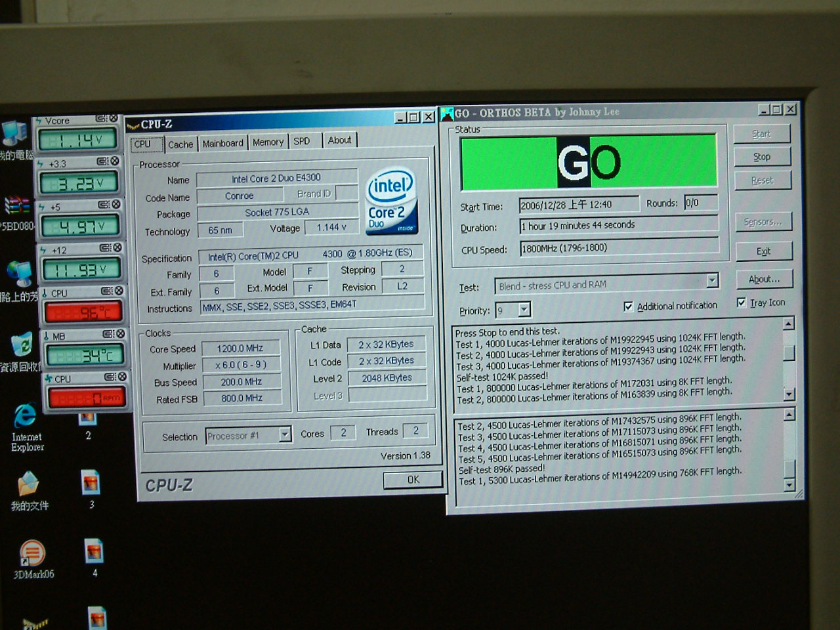
Task: Click the Duration field in ORTHOS
Action: 619,224
